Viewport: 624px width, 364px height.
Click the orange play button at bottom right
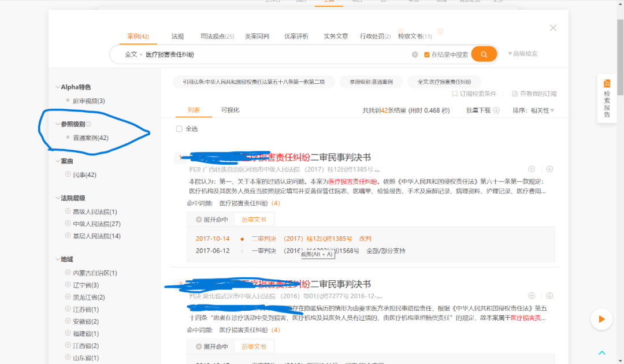[601, 319]
